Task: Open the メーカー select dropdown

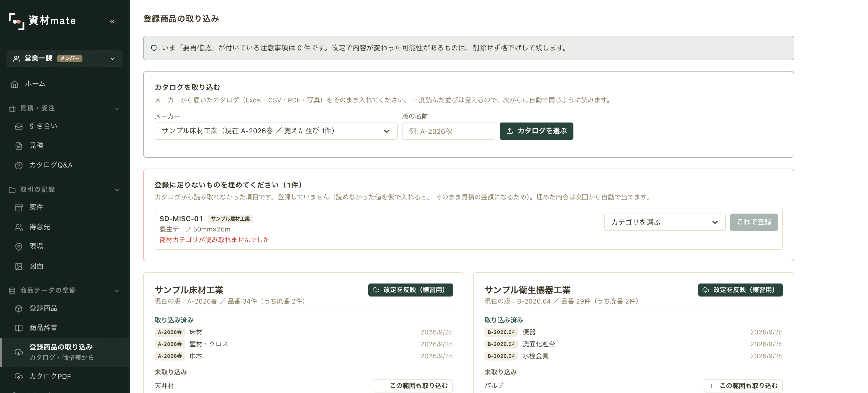Action: [x=276, y=131]
